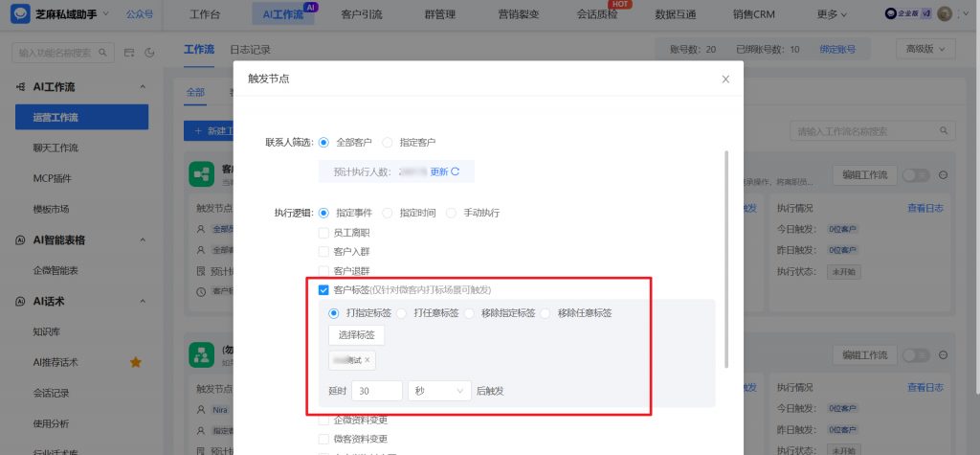Select the 打指定标签 radio

click(x=334, y=313)
